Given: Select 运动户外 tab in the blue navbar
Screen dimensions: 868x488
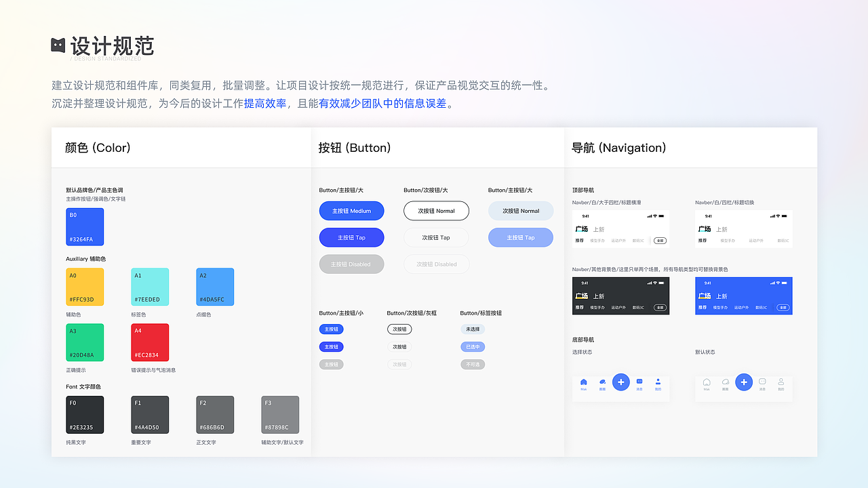Looking at the screenshot, I should coord(741,308).
